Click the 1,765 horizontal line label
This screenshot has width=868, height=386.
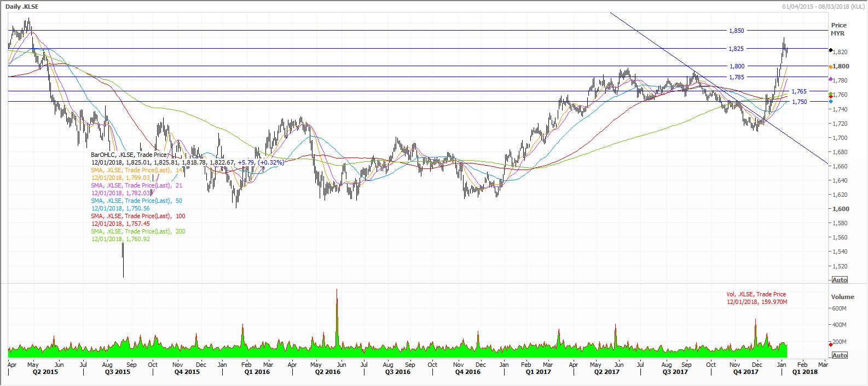click(x=798, y=91)
